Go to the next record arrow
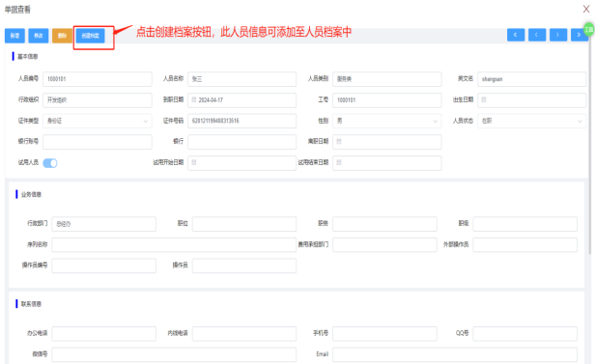The height and width of the screenshot is (364, 596). click(x=558, y=35)
